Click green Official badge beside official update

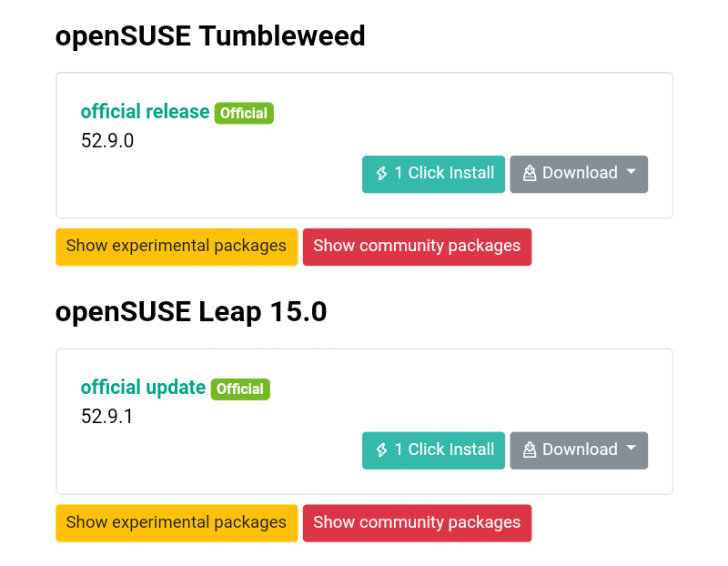240,389
